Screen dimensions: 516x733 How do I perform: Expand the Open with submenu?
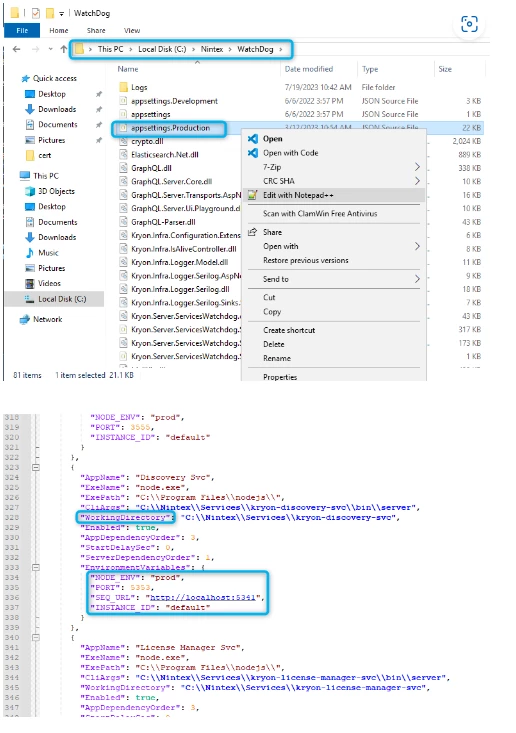pyautogui.click(x=334, y=246)
